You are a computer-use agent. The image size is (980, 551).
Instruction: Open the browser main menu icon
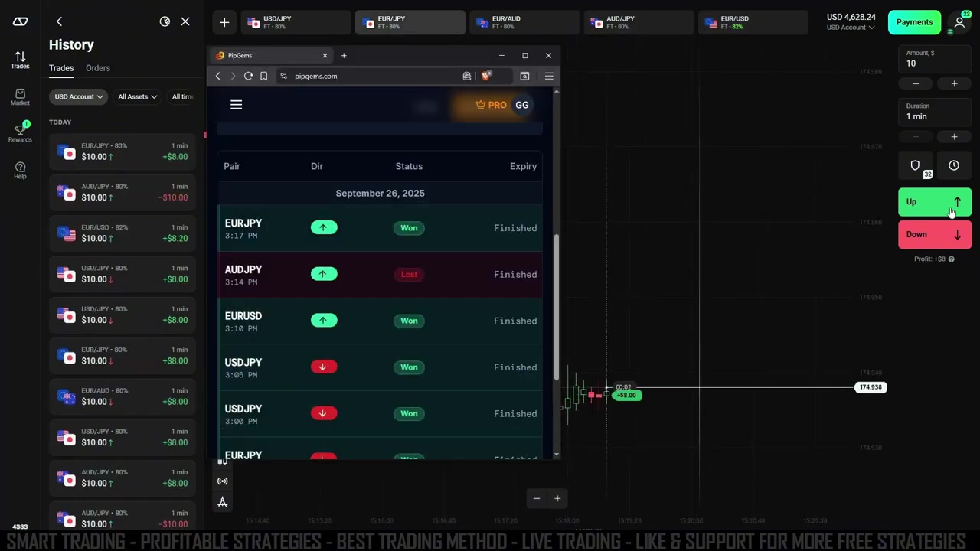[549, 76]
